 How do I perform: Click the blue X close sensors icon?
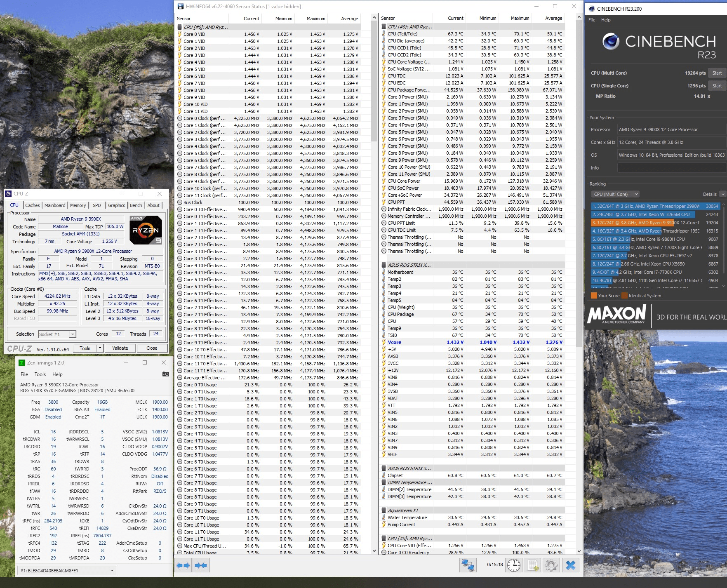(x=571, y=565)
